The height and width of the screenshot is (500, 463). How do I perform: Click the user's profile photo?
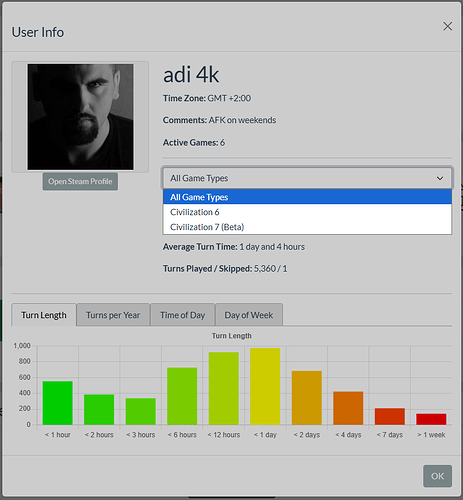[80, 117]
